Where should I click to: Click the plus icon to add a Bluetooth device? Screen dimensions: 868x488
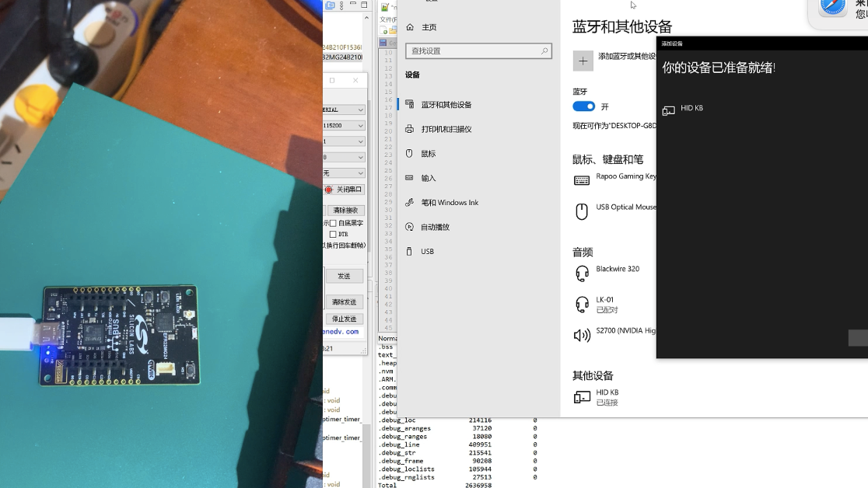click(x=583, y=61)
